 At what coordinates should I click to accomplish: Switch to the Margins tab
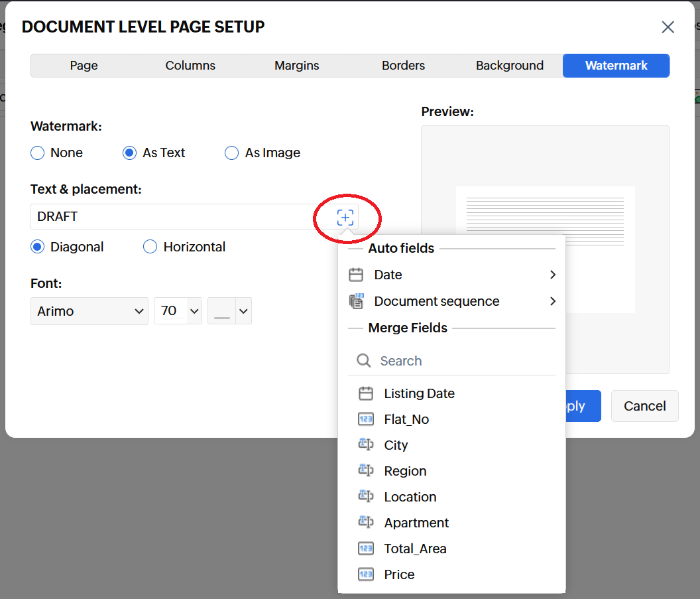pyautogui.click(x=296, y=66)
